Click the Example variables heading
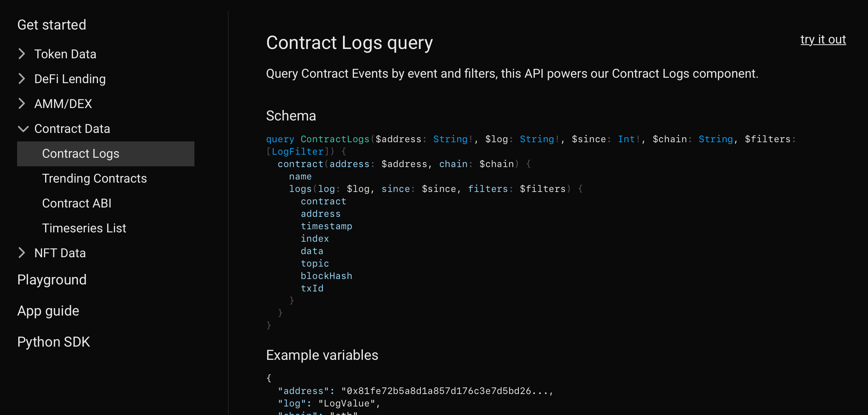868x415 pixels. 322,355
